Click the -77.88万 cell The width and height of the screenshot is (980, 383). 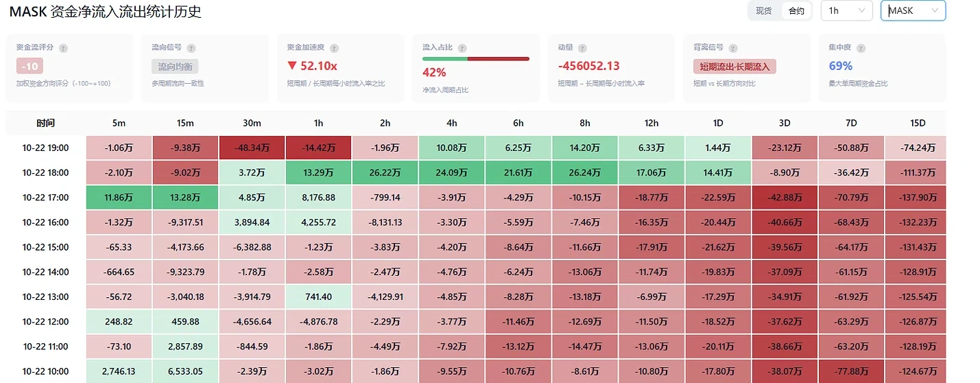click(851, 371)
